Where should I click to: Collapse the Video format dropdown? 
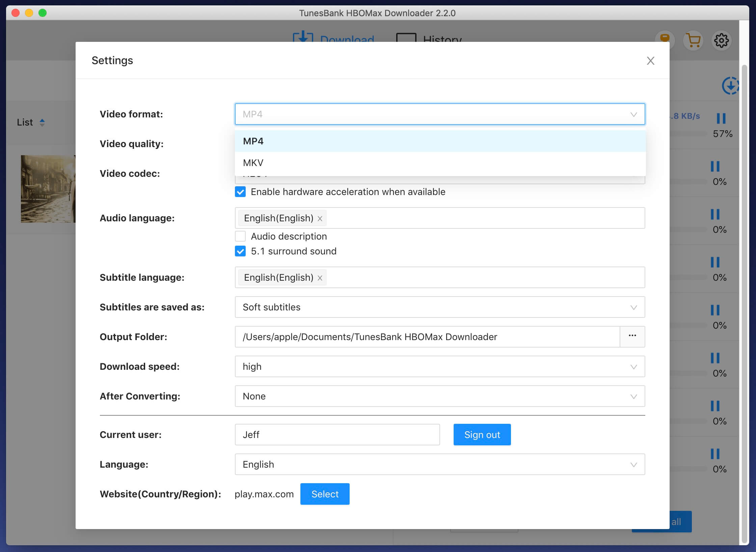point(440,114)
